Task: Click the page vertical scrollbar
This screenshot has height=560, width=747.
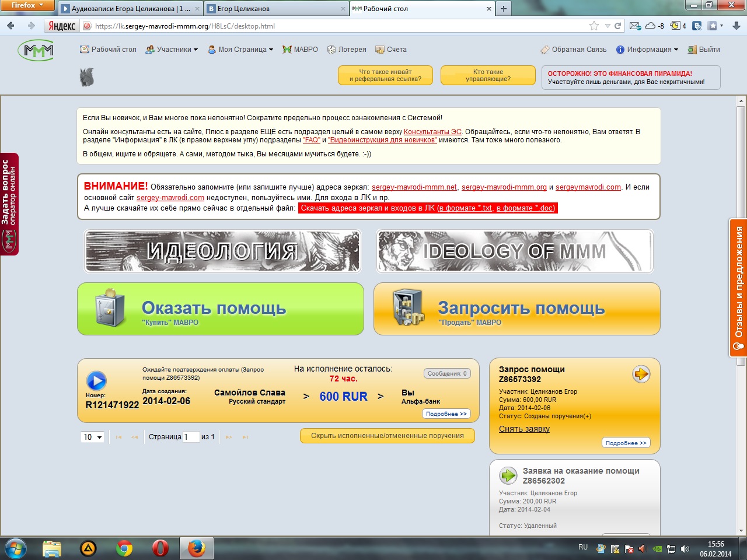Action: pyautogui.click(x=741, y=315)
